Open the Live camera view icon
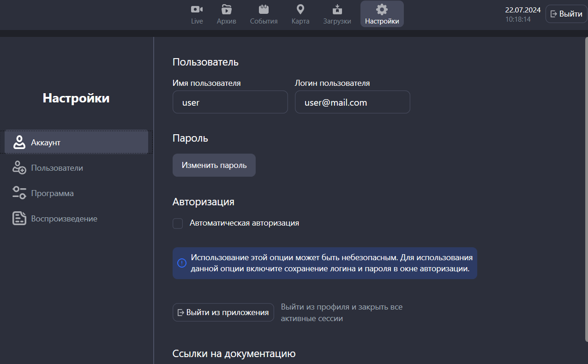588x364 pixels. coord(197,9)
